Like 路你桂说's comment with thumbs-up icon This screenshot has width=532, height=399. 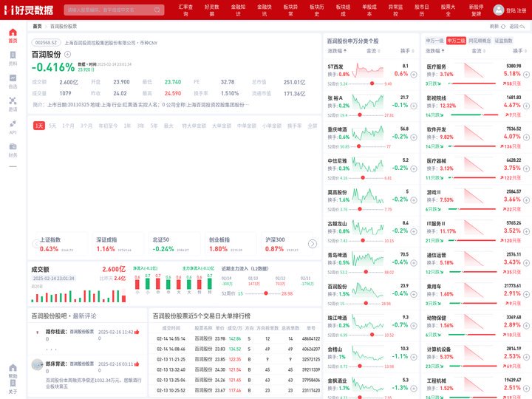click(137, 332)
